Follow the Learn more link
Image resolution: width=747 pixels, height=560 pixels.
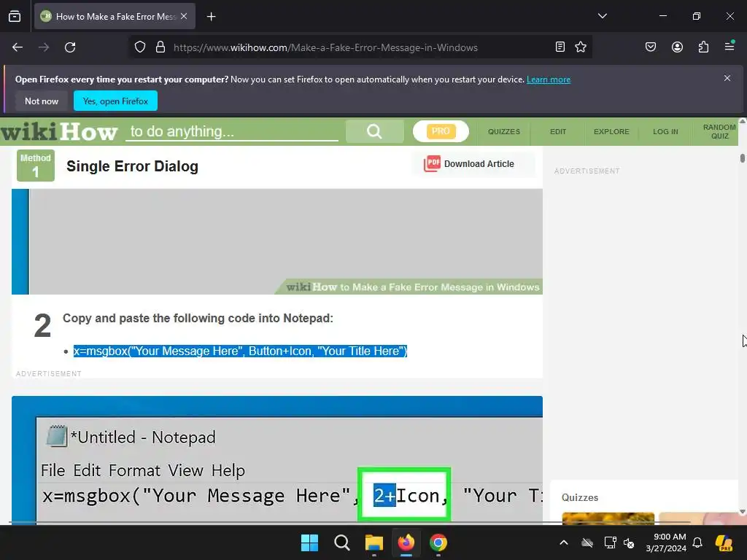click(x=549, y=79)
